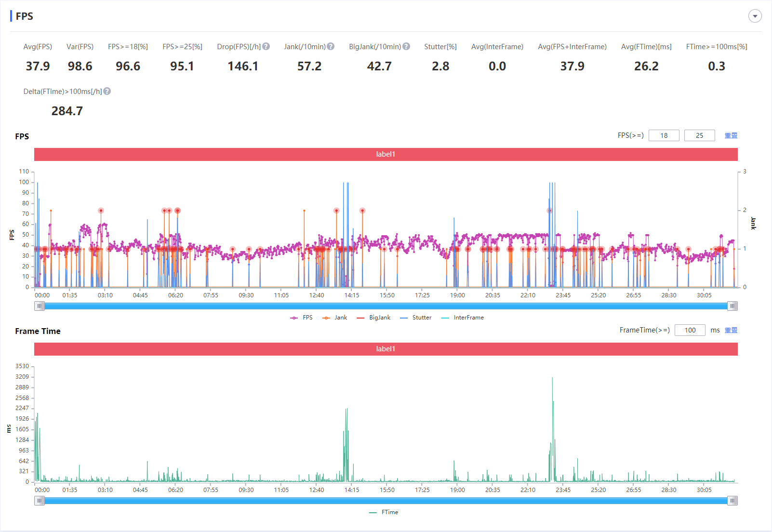Reset the FrameTime threshold with the 重置 link
The width and height of the screenshot is (772, 532).
731,330
